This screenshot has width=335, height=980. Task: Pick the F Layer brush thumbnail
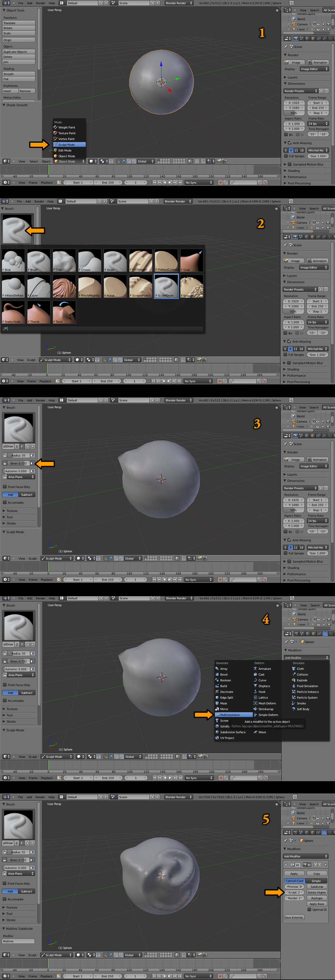tap(39, 286)
